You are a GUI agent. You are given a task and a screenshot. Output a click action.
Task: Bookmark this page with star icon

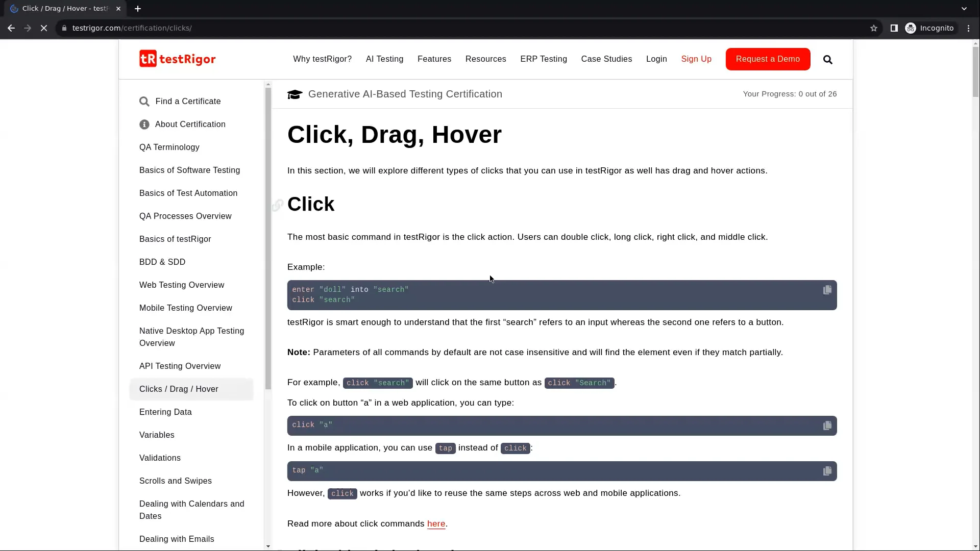[x=874, y=28]
